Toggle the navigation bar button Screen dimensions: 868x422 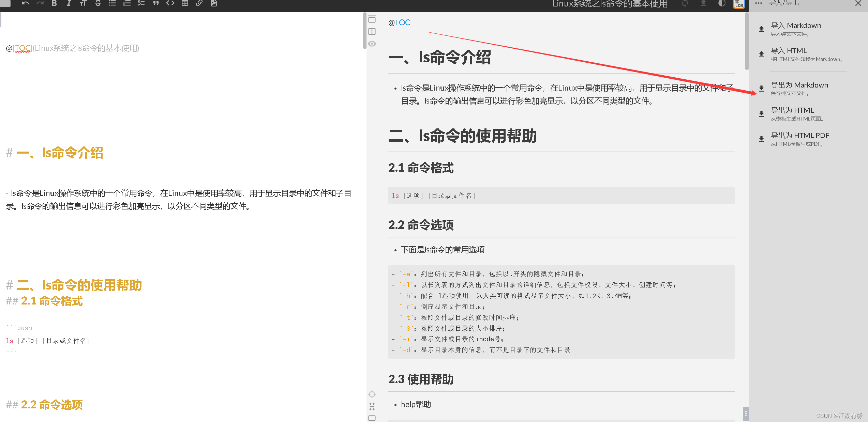pyautogui.click(x=372, y=19)
